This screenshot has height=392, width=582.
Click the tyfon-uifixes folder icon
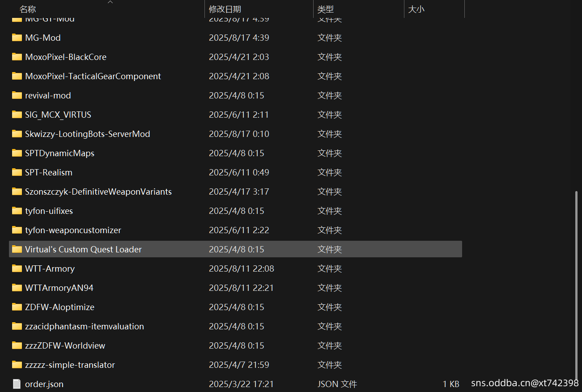tap(17, 211)
